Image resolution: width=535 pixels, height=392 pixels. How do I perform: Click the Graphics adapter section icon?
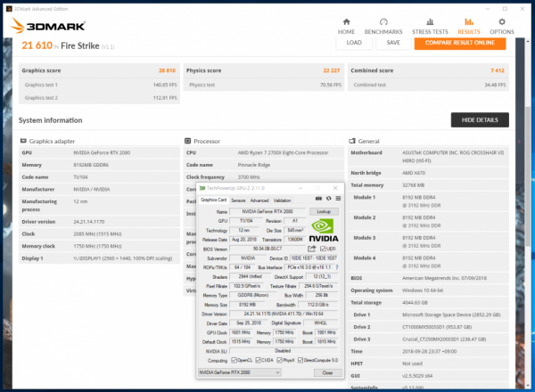23,141
